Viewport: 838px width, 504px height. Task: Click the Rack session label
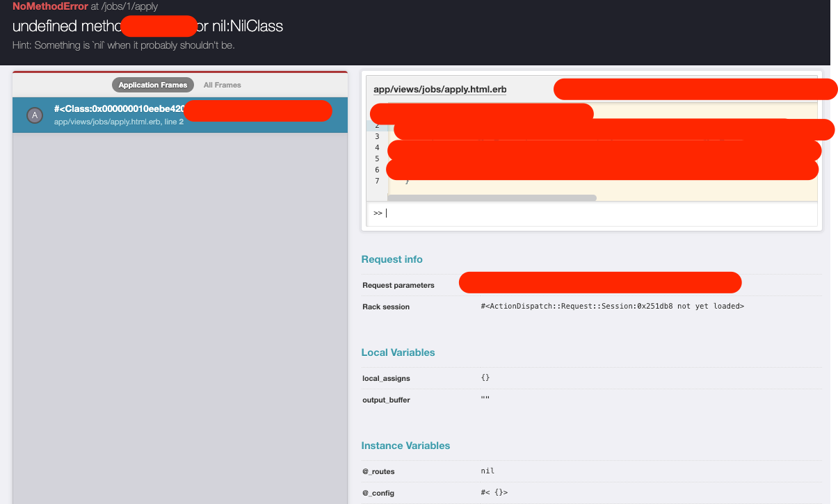coord(386,307)
